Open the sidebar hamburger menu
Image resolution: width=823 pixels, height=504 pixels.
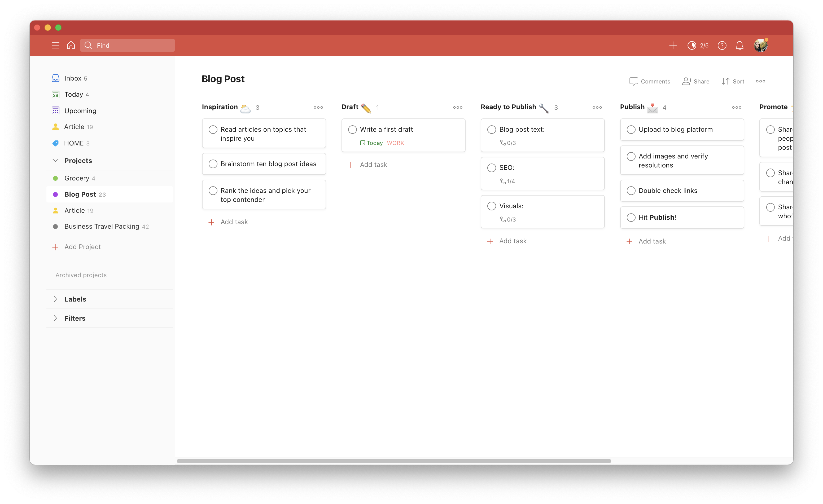55,45
